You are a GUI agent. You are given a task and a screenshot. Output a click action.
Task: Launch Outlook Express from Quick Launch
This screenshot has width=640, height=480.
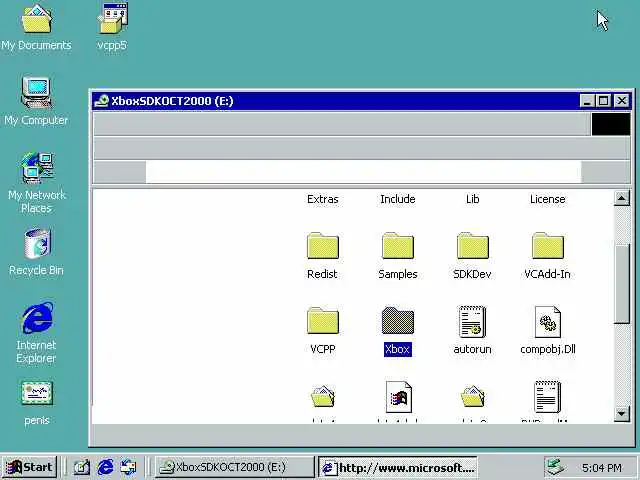[128, 467]
